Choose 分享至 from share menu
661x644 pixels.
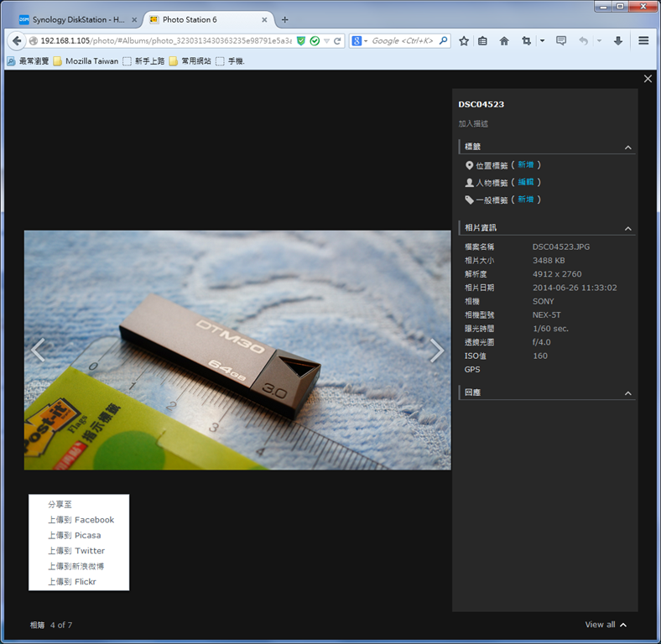[x=60, y=504]
